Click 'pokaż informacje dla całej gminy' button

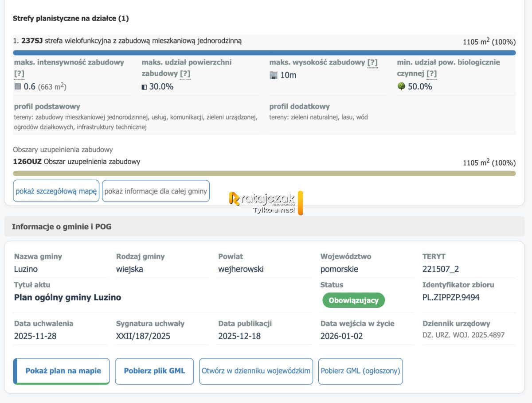pos(156,191)
